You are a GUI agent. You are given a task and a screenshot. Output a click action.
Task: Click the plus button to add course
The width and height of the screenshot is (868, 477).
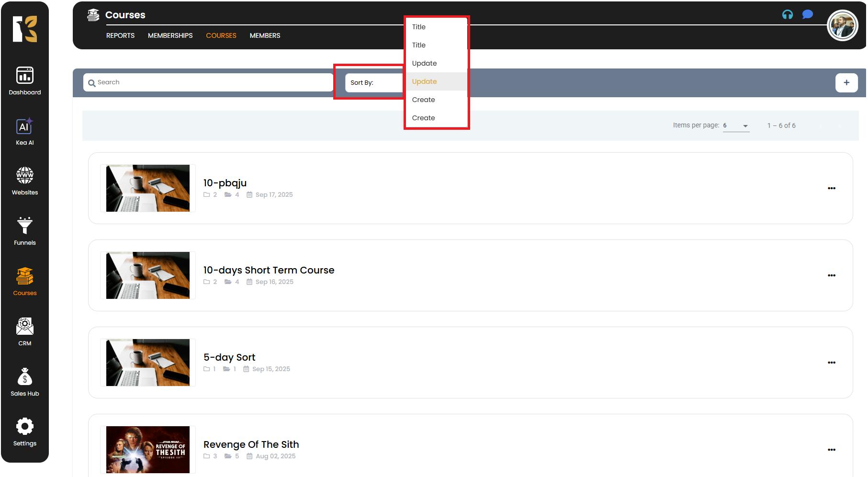[846, 82]
